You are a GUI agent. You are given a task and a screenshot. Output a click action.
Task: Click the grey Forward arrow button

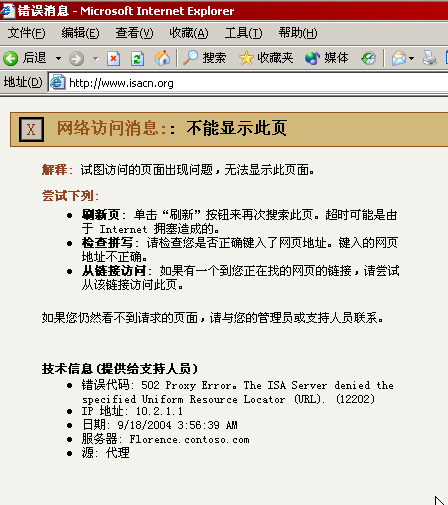[x=76, y=59]
